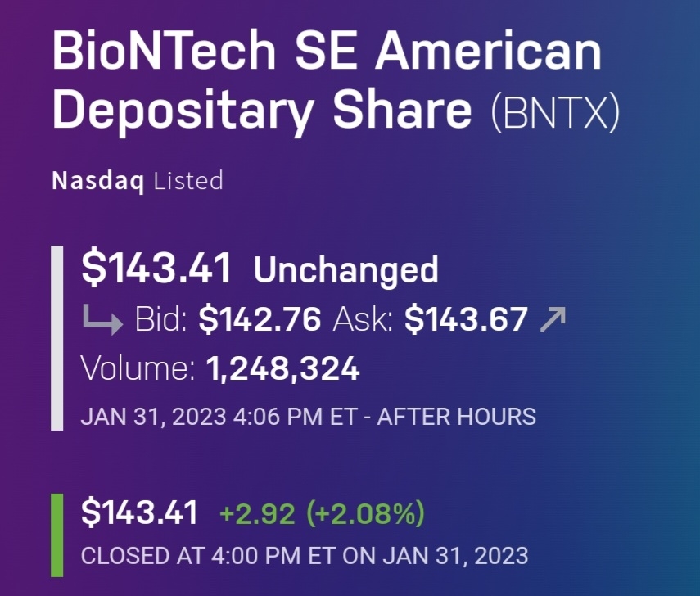Click the Closed at 4:00 PM ET line
The width and height of the screenshot is (700, 596).
pyautogui.click(x=305, y=556)
